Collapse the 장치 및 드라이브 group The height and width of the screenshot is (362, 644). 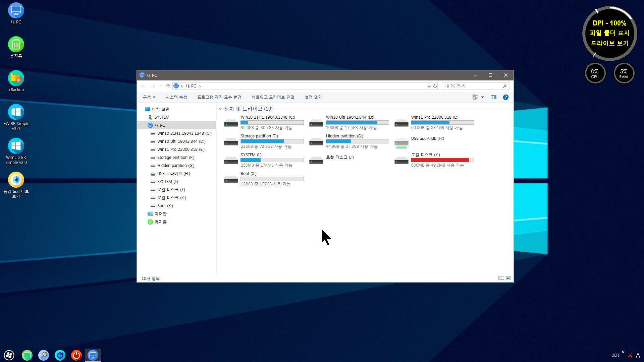point(221,109)
